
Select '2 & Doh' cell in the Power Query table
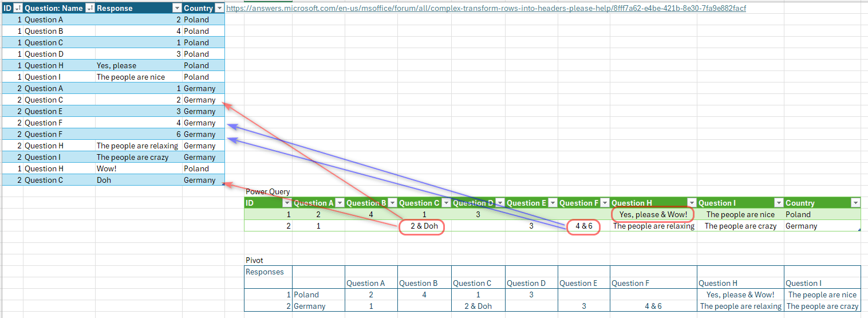pos(424,226)
